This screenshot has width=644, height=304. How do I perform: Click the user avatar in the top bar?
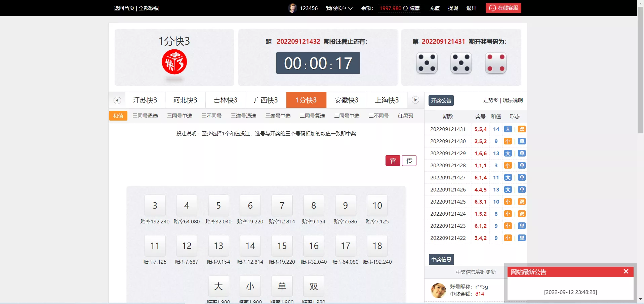[x=292, y=8]
